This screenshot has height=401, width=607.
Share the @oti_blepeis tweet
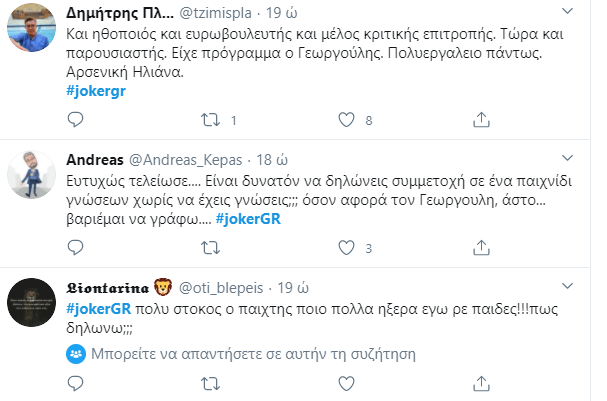pos(481,384)
